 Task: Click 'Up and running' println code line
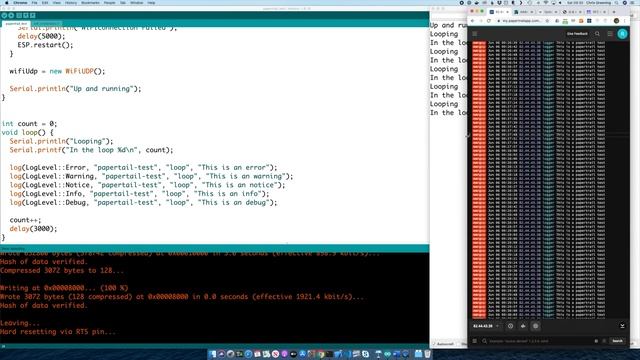(x=75, y=89)
